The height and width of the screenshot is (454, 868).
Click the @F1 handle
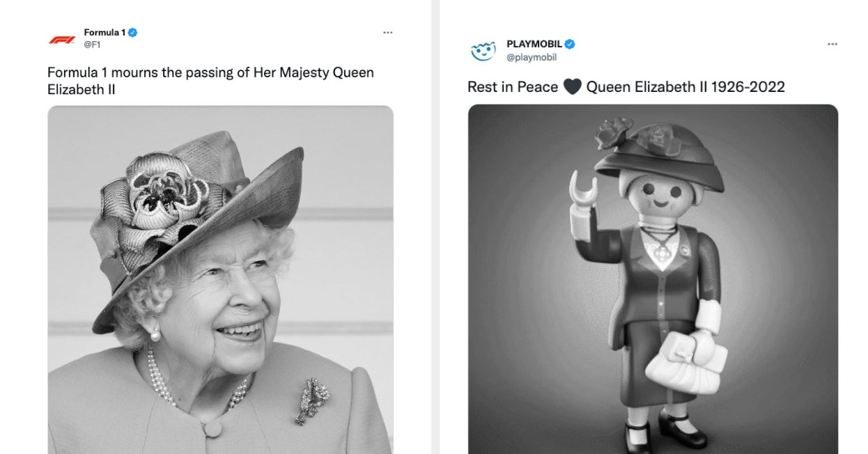(92, 45)
